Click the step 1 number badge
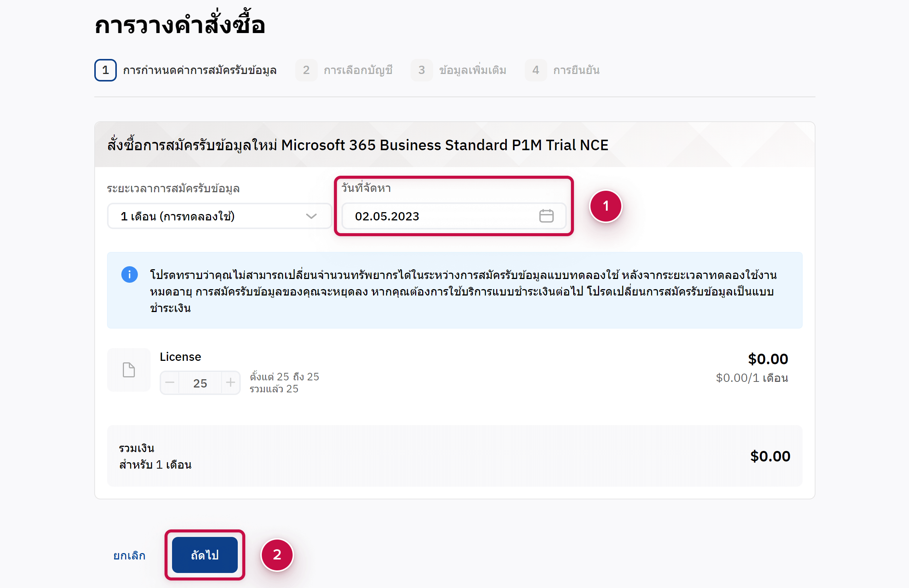The image size is (909, 588). 106,70
